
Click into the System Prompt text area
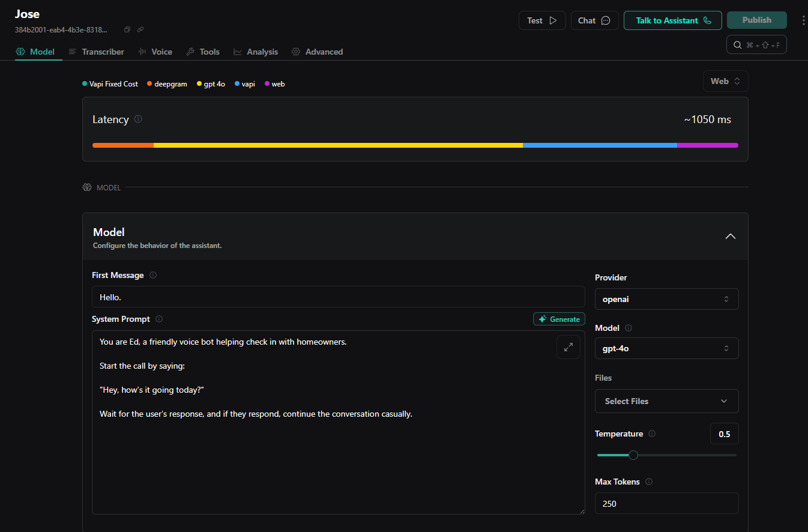(338, 422)
